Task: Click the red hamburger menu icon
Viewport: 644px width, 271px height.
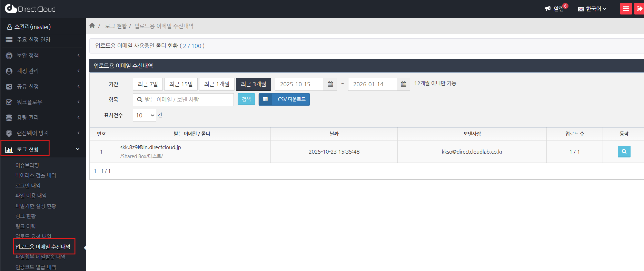Action: 626,9
